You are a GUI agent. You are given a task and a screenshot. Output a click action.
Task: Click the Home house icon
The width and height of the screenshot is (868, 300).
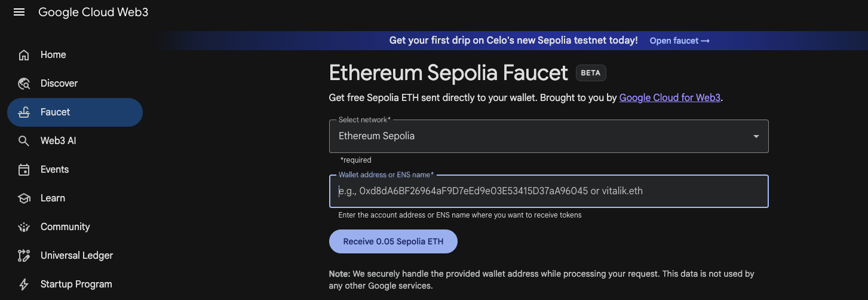click(24, 55)
